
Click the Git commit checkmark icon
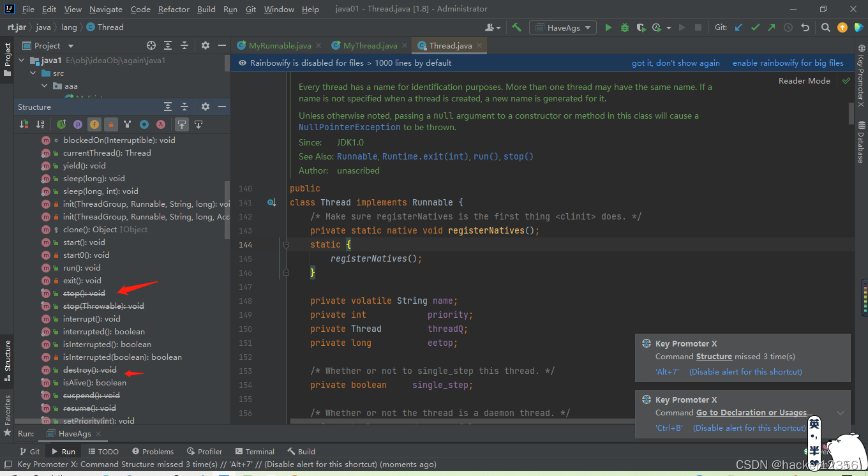(x=755, y=27)
